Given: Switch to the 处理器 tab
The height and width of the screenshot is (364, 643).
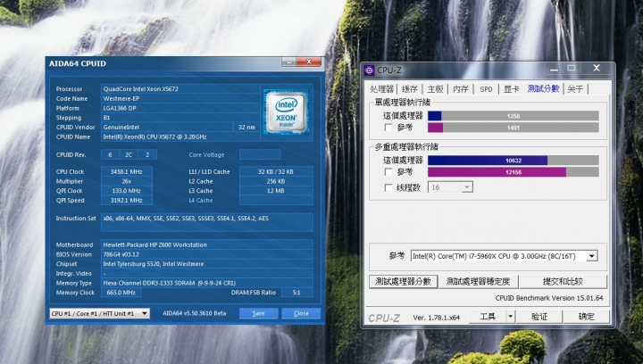Looking at the screenshot, I should 382,89.
